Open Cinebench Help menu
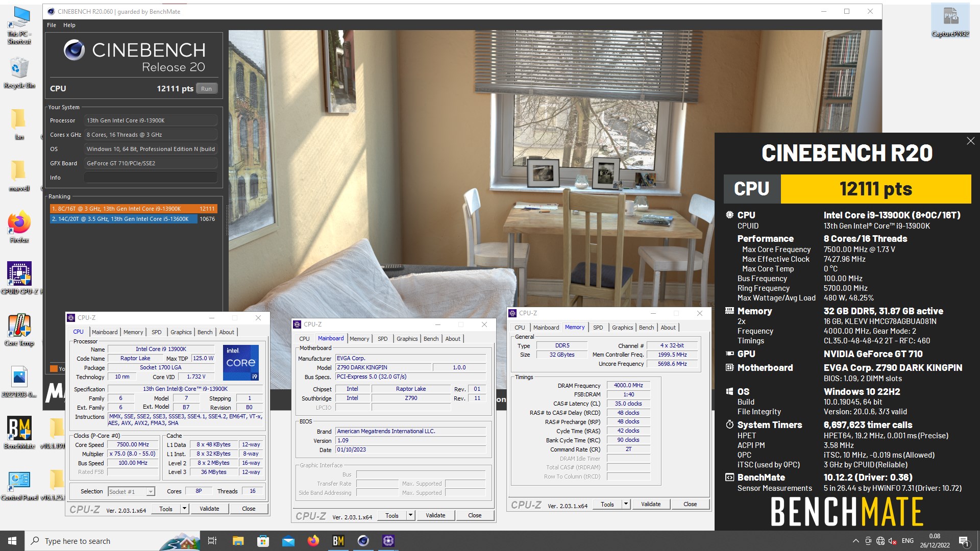The height and width of the screenshot is (551, 980). pyautogui.click(x=69, y=25)
